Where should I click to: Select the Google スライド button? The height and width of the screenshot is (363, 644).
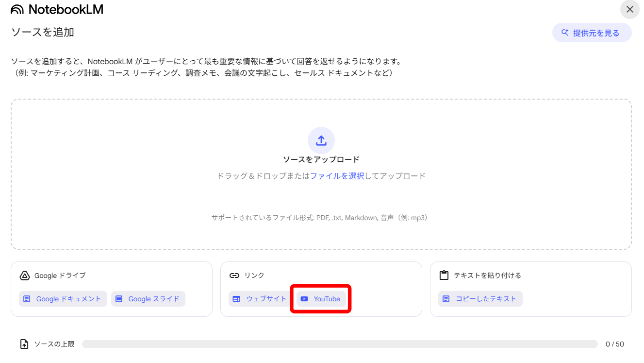[148, 299]
